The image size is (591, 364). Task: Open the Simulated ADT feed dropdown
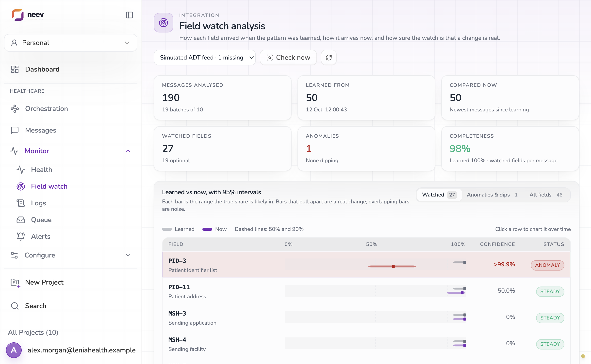205,58
